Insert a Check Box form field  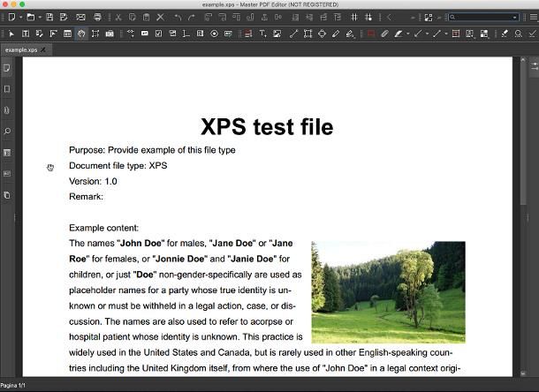pyautogui.click(x=158, y=34)
